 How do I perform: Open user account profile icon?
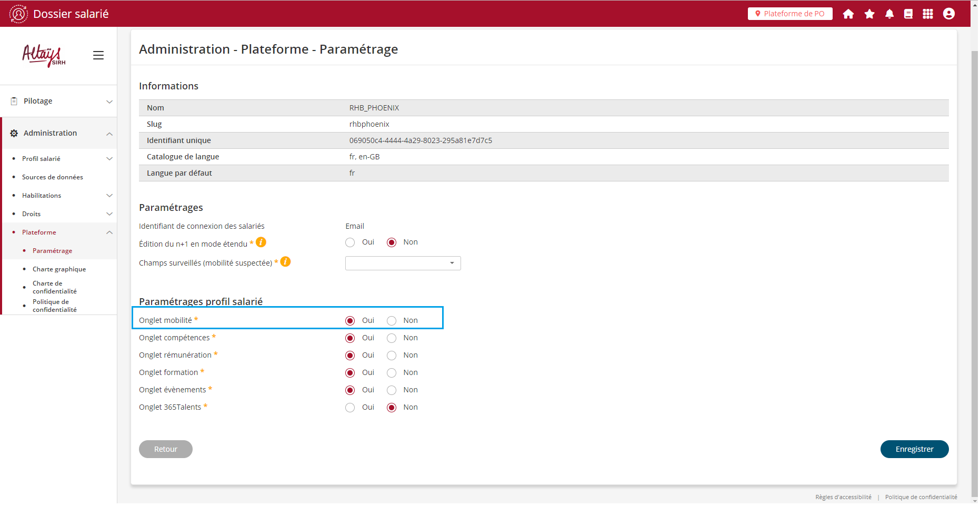949,14
